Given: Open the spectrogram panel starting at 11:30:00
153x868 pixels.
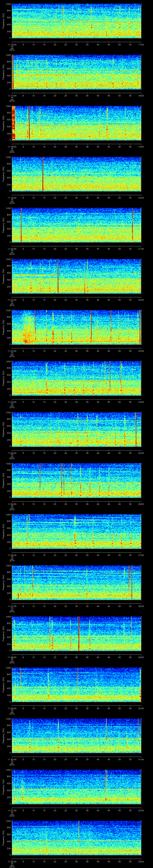Looking at the screenshot, I should pyautogui.click(x=76, y=736).
